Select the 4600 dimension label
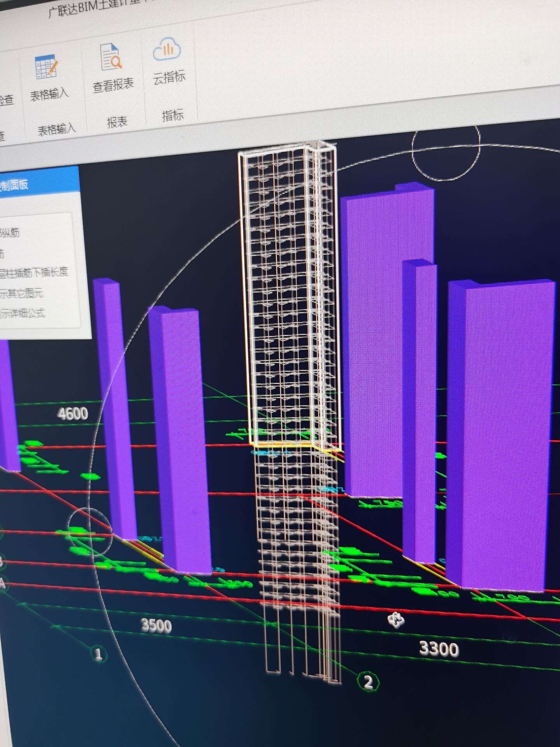The width and height of the screenshot is (560, 747). click(x=73, y=413)
